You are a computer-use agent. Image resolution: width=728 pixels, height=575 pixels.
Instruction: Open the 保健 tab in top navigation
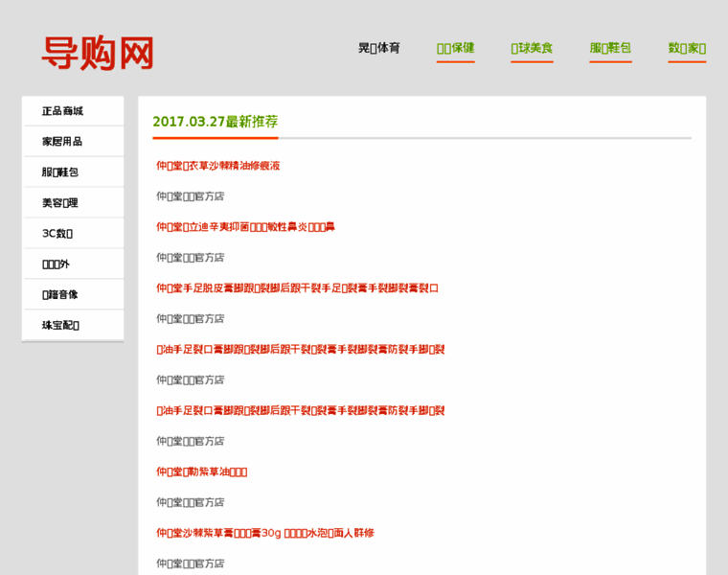tap(455, 48)
